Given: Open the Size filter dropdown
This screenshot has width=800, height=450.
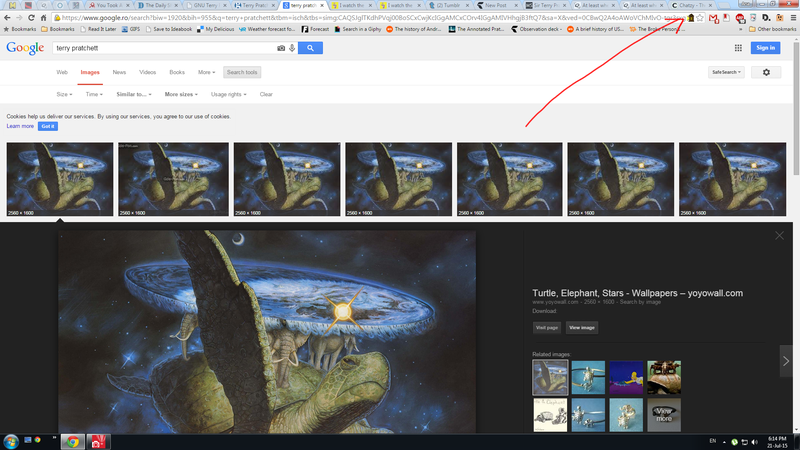Looking at the screenshot, I should (64, 94).
